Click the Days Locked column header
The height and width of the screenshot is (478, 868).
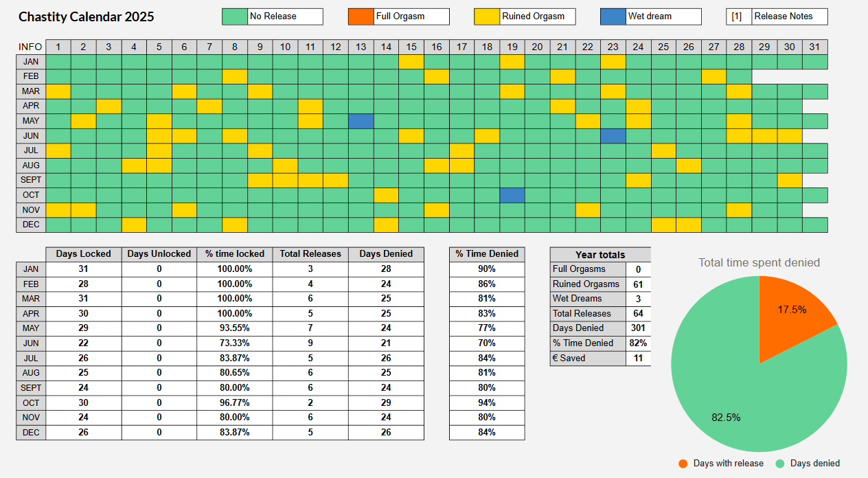[83, 254]
